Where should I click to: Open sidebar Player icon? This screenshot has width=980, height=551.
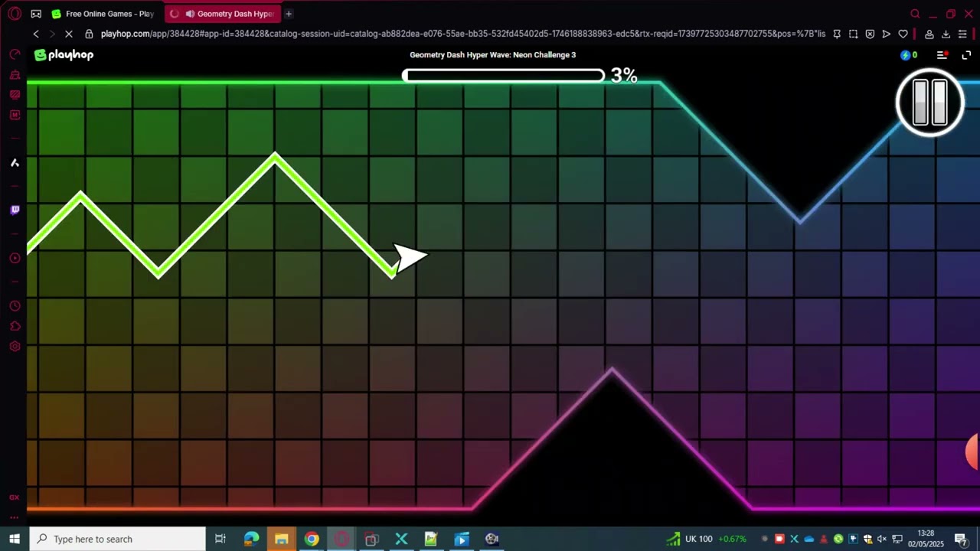pos(15,258)
